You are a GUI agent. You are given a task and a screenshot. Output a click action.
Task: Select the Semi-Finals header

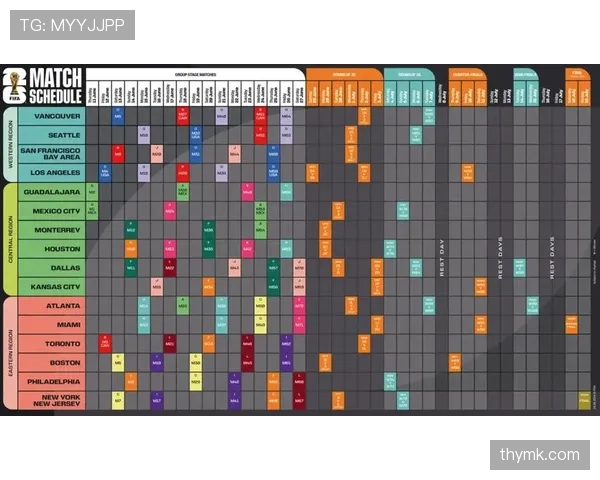[526, 75]
